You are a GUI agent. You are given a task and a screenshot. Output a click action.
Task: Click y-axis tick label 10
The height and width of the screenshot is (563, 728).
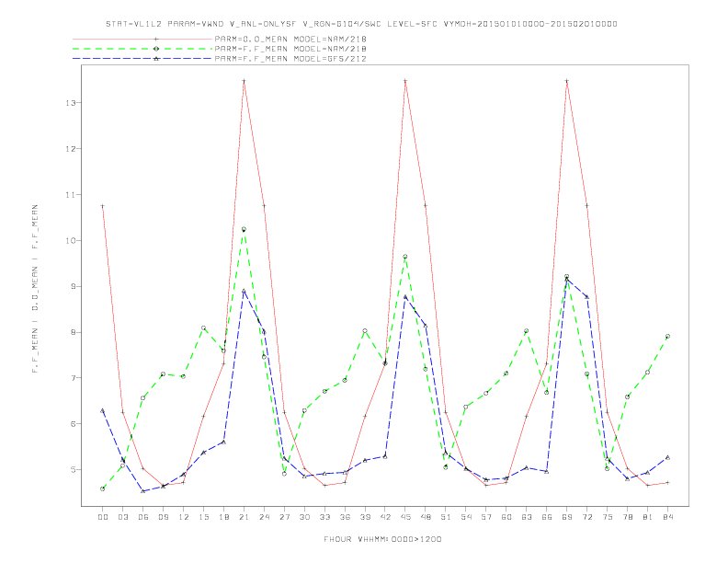click(70, 241)
